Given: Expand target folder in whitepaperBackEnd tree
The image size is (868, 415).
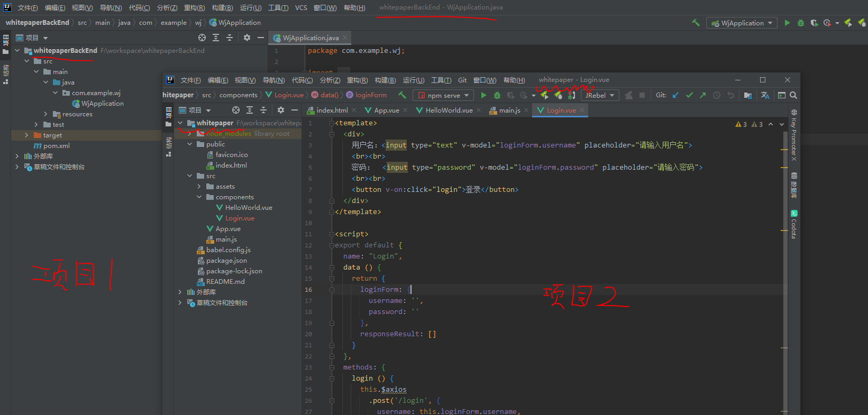Looking at the screenshot, I should [x=27, y=135].
